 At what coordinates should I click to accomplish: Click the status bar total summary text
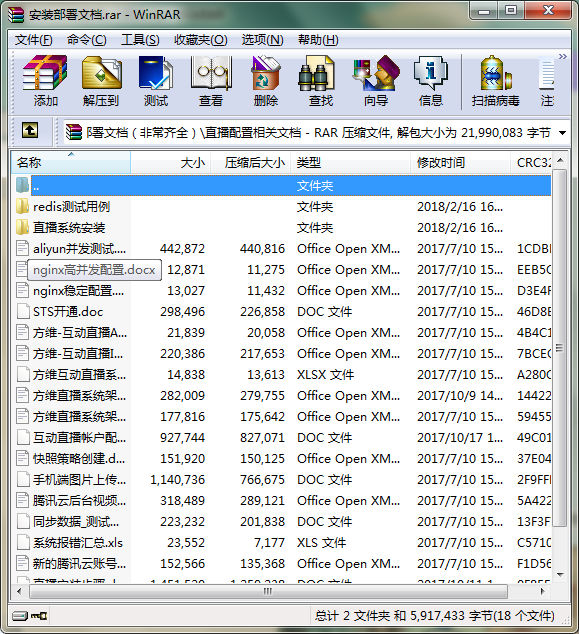[x=435, y=616]
